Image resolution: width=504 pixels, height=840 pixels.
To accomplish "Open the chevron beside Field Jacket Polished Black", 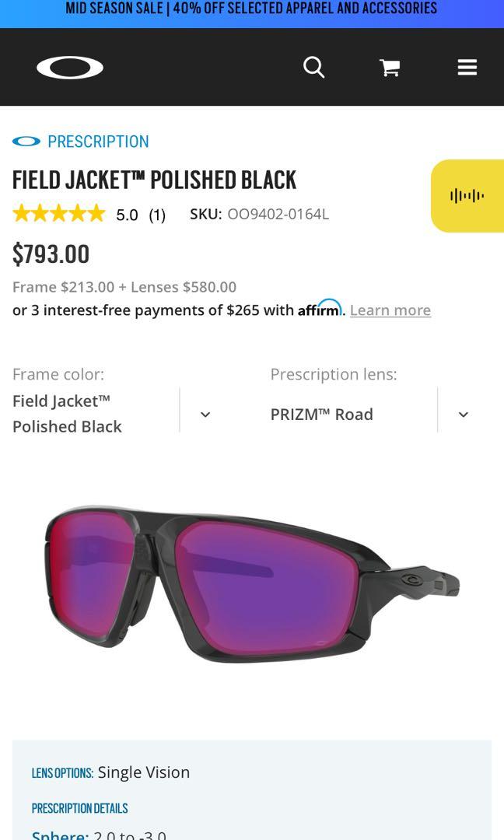I will (x=205, y=414).
